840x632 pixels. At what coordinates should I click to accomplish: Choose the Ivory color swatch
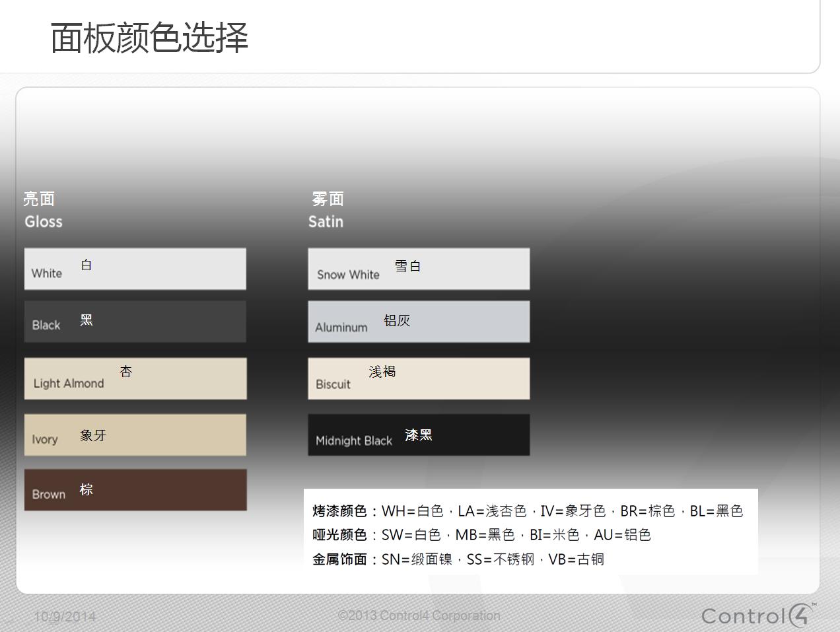point(135,435)
